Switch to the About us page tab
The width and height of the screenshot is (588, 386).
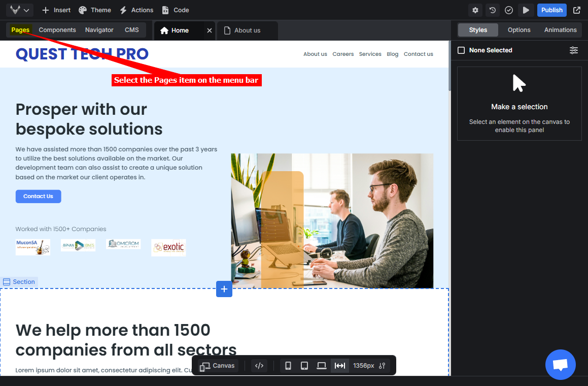coord(248,30)
